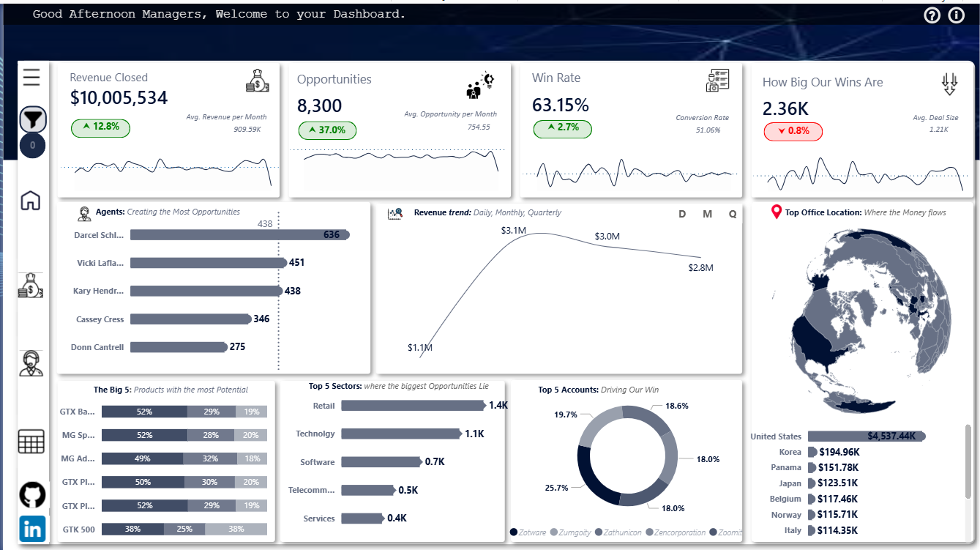Open the LinkedIn icon link

32,529
